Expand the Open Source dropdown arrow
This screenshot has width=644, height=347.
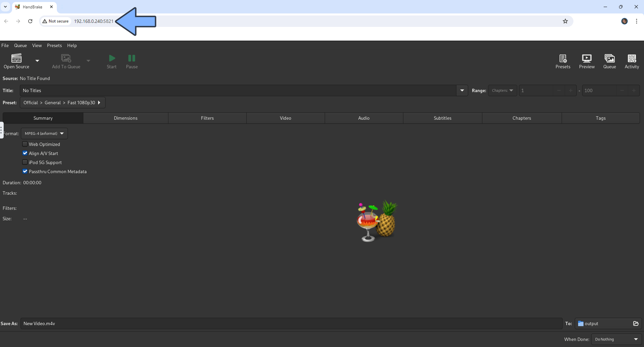click(37, 61)
